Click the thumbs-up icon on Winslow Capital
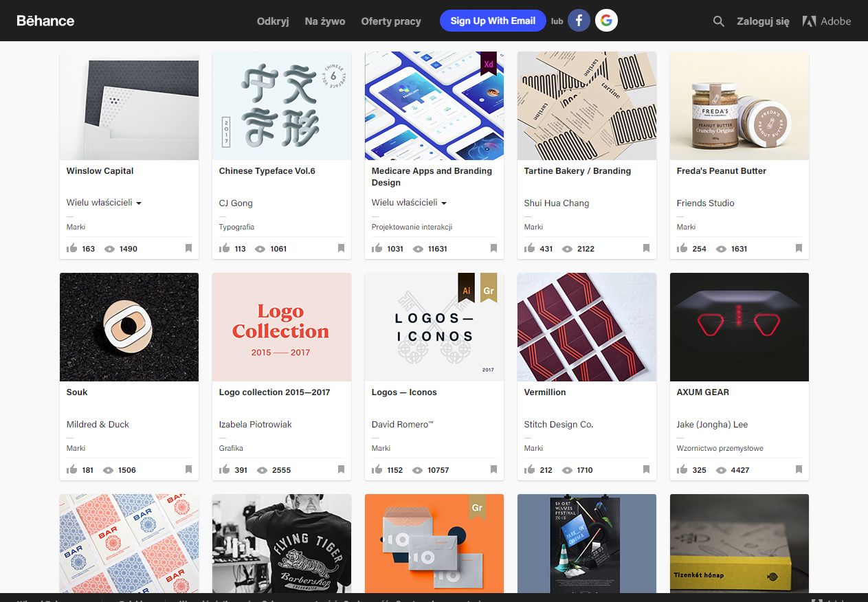This screenshot has height=602, width=868. [72, 248]
